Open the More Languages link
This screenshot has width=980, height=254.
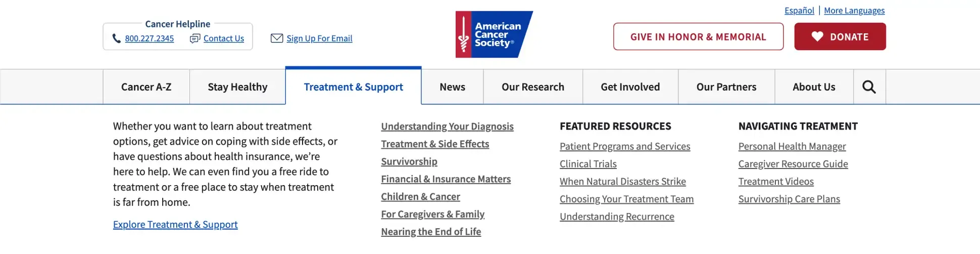pos(854,11)
